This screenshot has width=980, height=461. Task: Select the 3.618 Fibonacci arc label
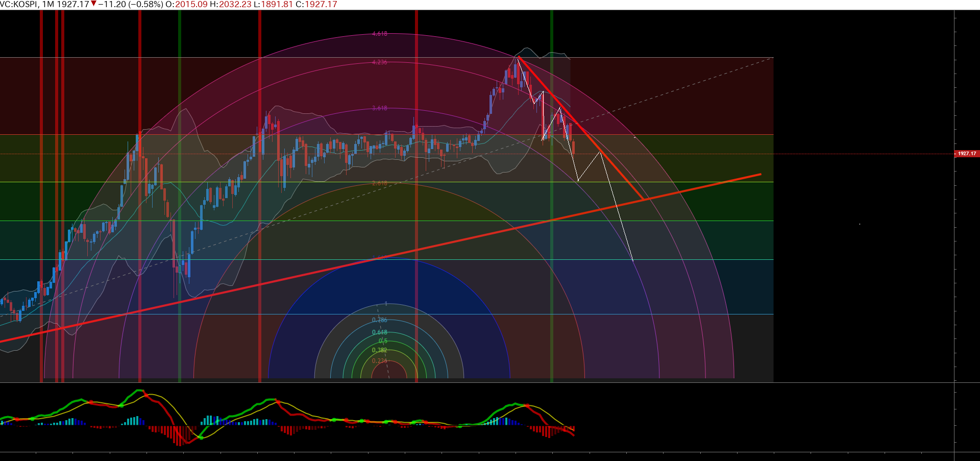tap(379, 108)
